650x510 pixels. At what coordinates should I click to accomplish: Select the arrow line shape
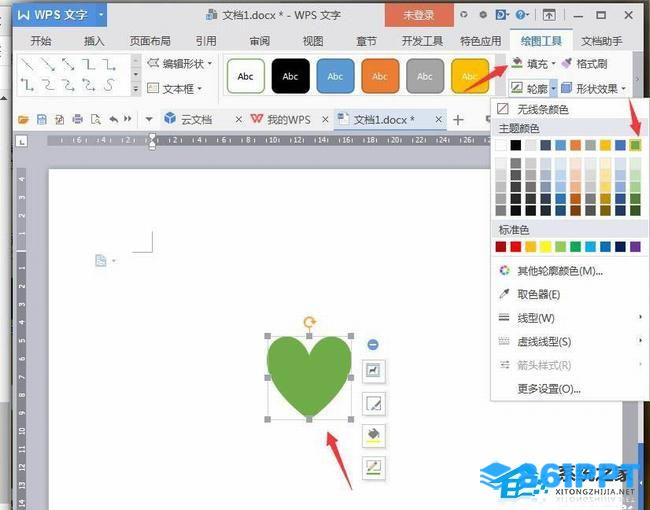click(48, 64)
